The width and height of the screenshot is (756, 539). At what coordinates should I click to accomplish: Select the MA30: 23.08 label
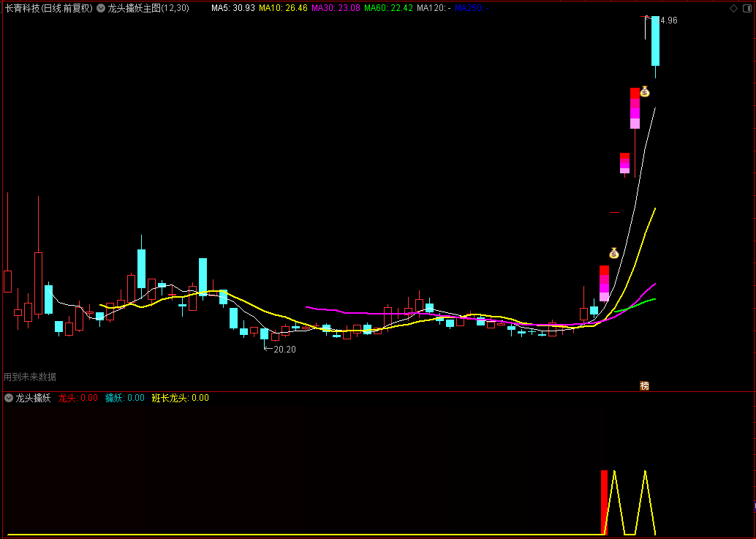coord(336,8)
